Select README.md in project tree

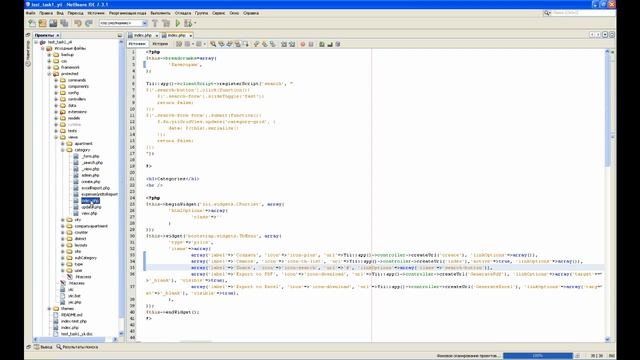(x=72, y=315)
